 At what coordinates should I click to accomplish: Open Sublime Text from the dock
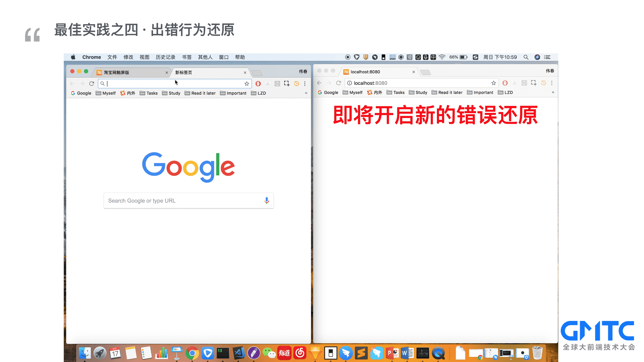(361, 353)
